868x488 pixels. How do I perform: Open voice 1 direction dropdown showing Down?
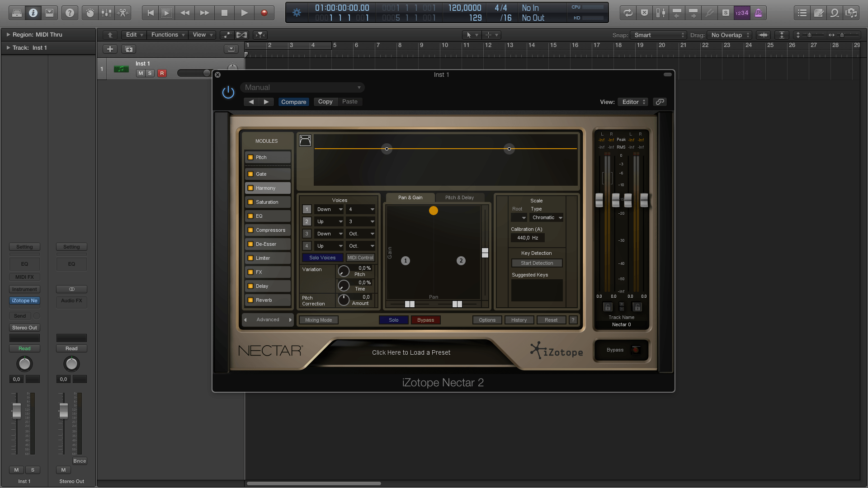click(x=329, y=209)
